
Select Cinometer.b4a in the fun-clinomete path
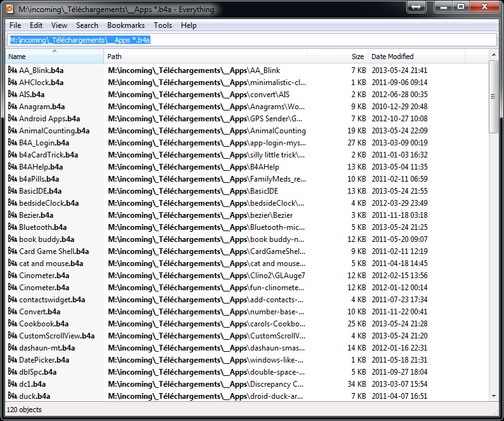tap(44, 288)
